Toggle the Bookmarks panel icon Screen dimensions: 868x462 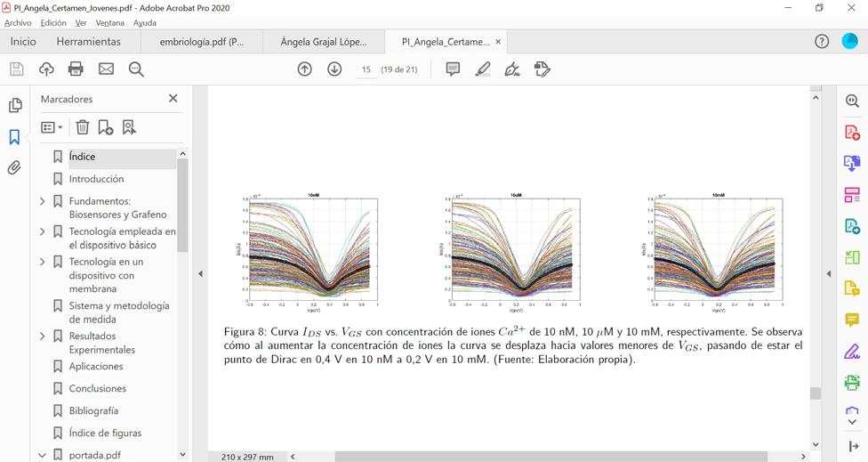point(14,137)
